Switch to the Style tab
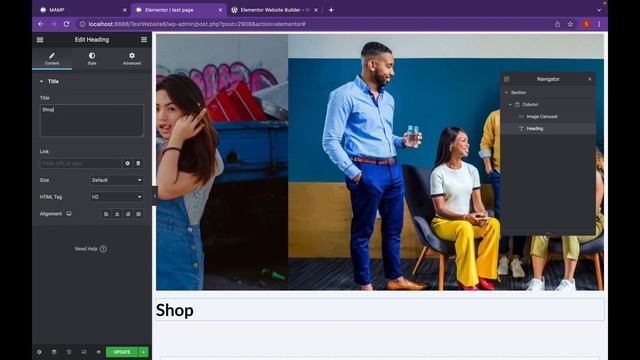 click(x=92, y=58)
